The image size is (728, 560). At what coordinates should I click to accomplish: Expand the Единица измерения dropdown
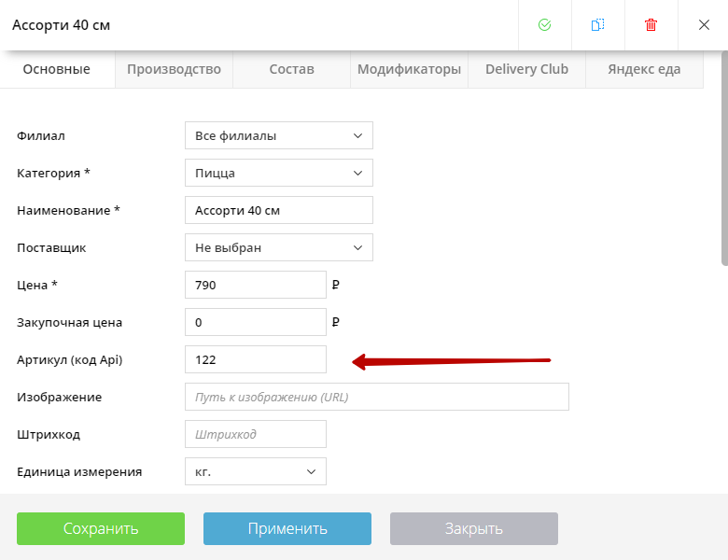[x=256, y=471]
